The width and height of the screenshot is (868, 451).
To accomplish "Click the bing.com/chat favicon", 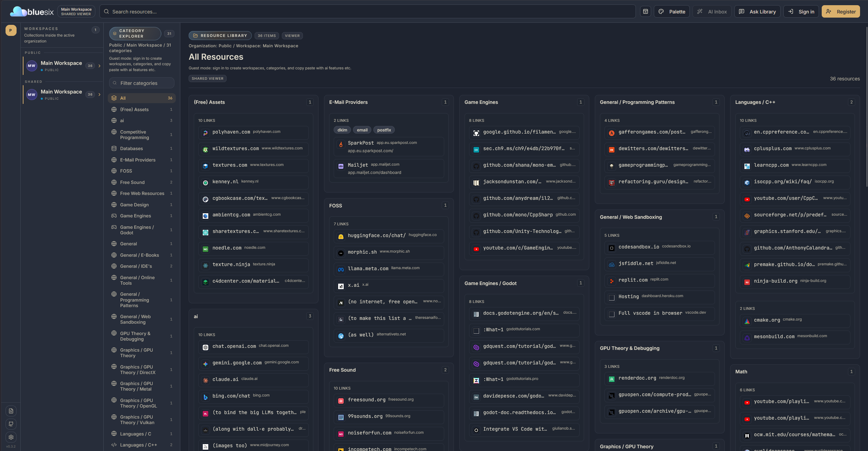I will tap(206, 397).
